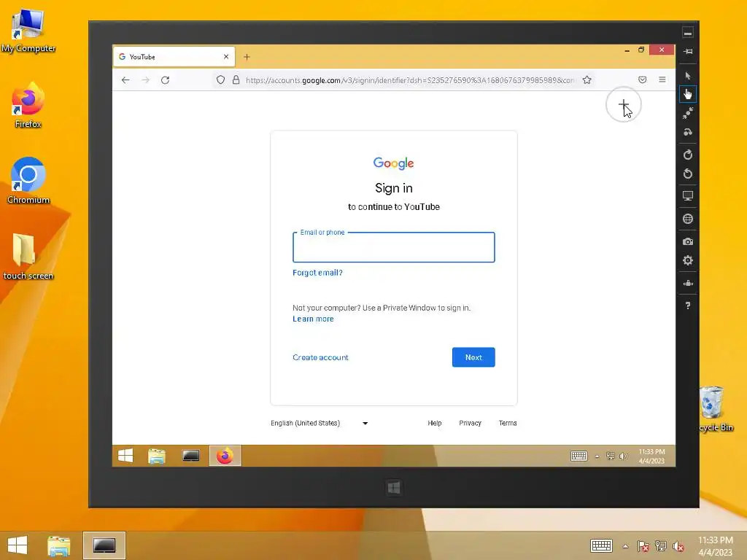The width and height of the screenshot is (747, 560).
Task: Click the touch simulator icon in inner taskbar
Action: click(x=190, y=456)
